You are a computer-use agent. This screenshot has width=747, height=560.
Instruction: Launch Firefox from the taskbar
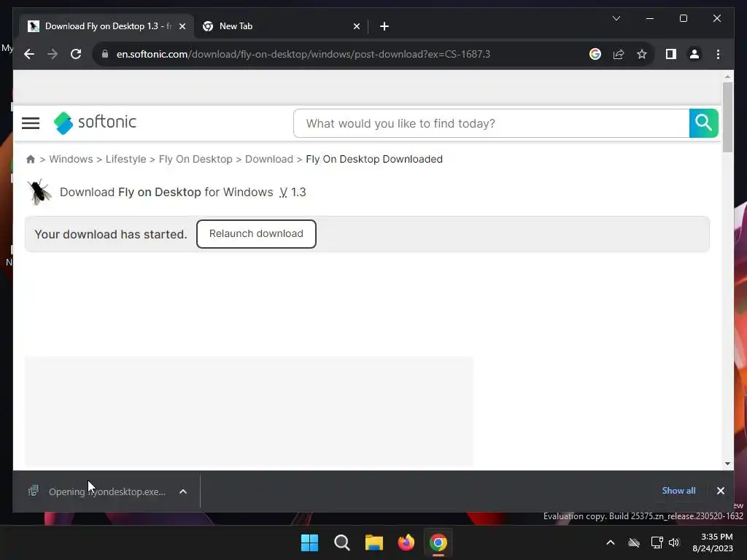406,542
